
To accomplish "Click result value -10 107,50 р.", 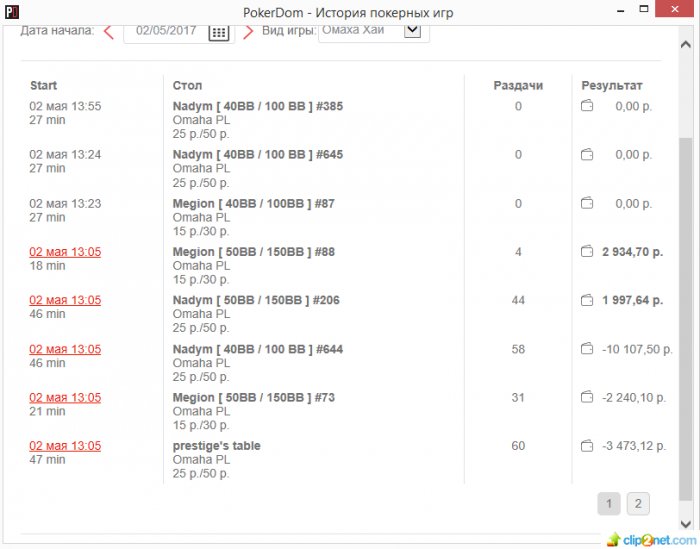I will (x=637, y=349).
